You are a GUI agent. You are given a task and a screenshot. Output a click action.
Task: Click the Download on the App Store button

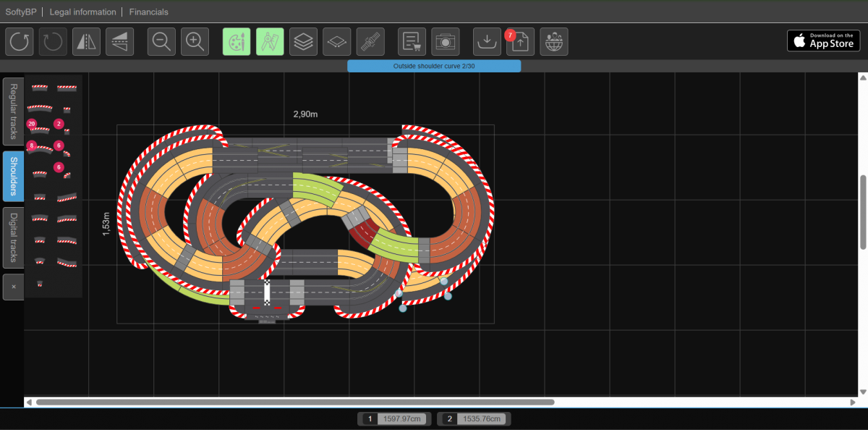(x=823, y=41)
